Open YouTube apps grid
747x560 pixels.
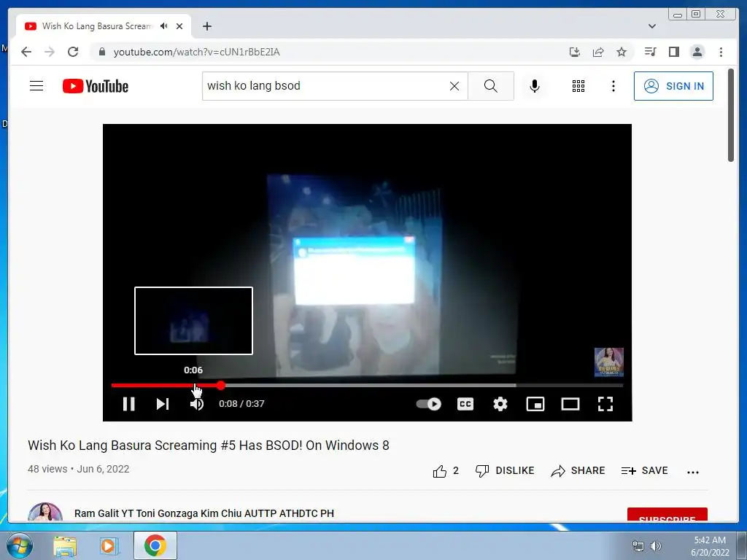pos(578,86)
